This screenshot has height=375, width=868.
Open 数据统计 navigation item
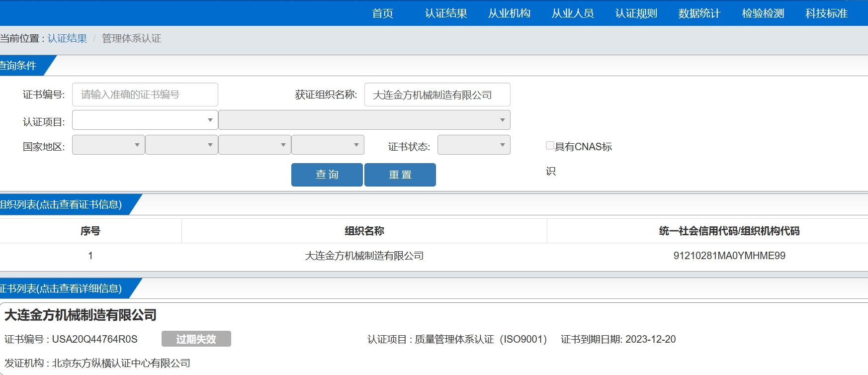click(x=699, y=13)
